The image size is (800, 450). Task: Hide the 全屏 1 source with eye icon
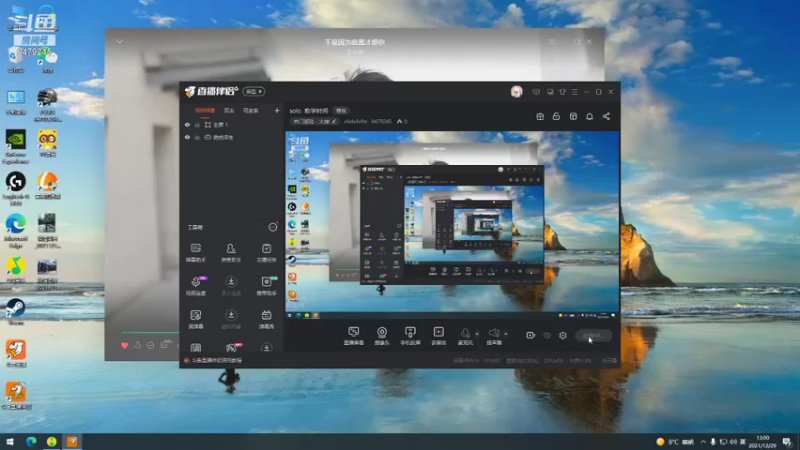point(187,124)
